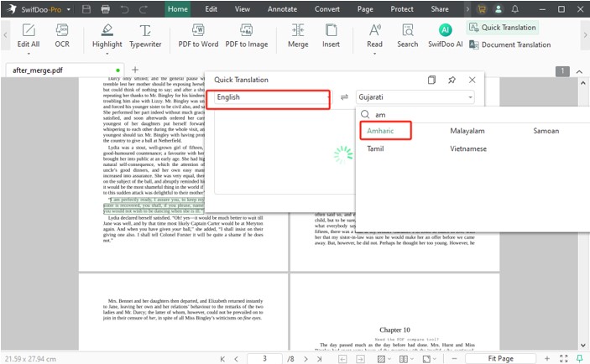Screen dimensions: 590x364
Task: Expand the Highlight dropdown arrow
Action: pos(107,54)
